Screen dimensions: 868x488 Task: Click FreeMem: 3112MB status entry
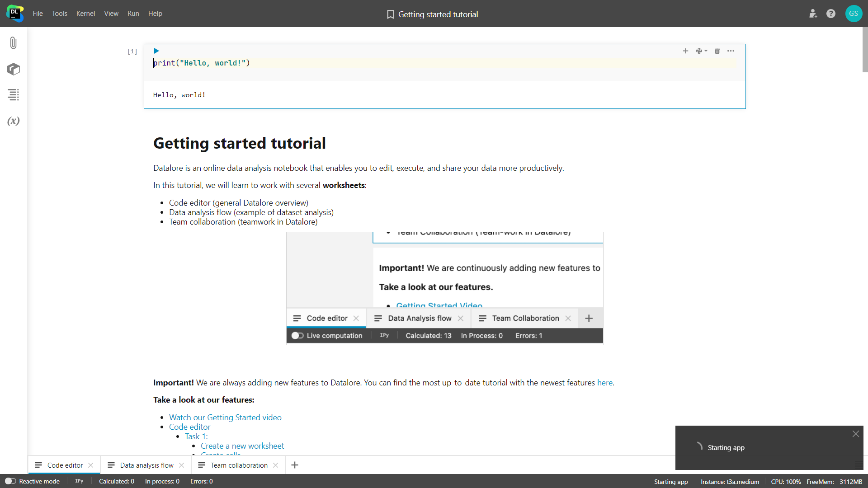pyautogui.click(x=834, y=482)
